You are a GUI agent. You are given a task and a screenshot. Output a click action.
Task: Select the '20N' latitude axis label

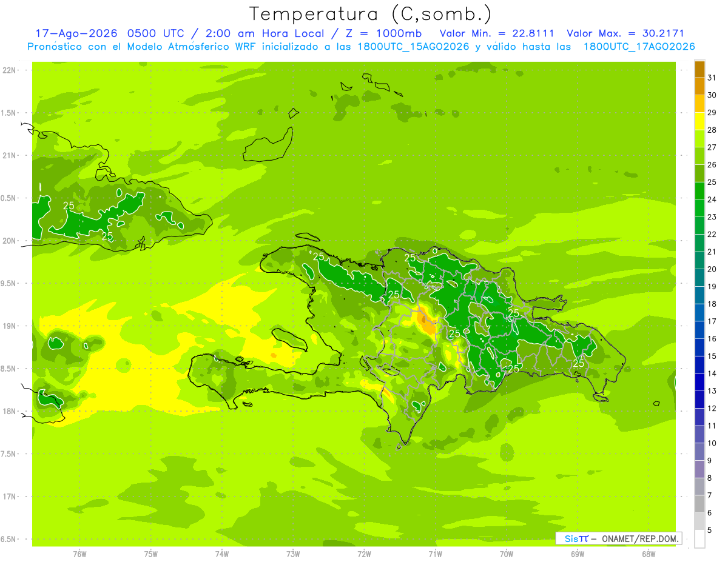pyautogui.click(x=10, y=241)
